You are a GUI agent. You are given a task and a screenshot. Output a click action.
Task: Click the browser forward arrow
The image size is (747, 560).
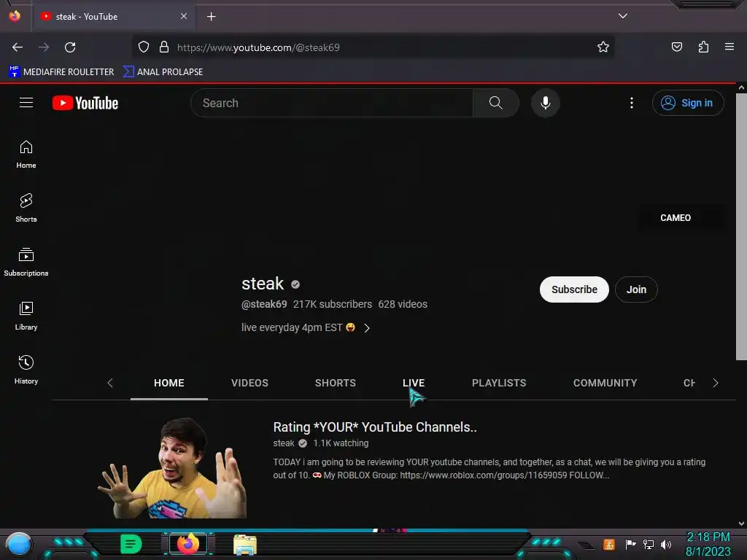pos(44,47)
